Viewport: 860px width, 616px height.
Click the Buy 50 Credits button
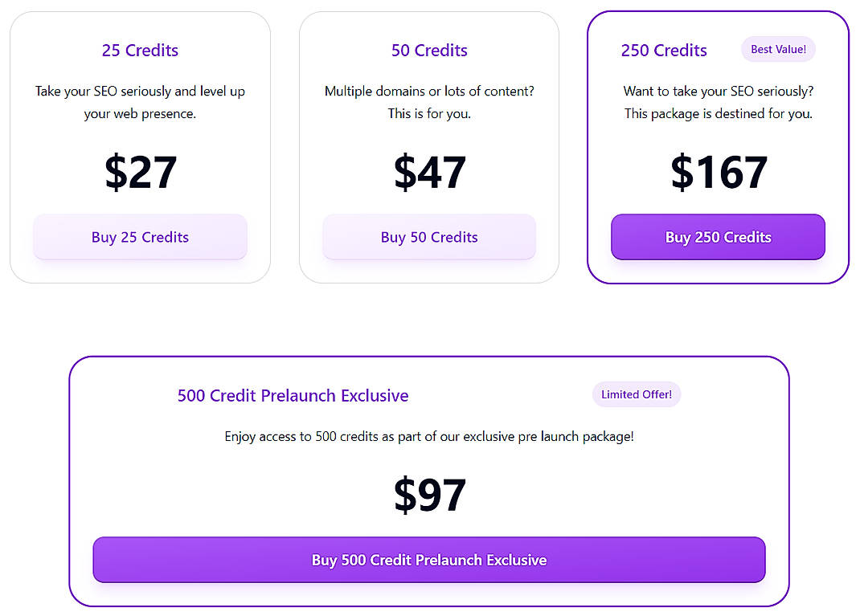coord(429,237)
